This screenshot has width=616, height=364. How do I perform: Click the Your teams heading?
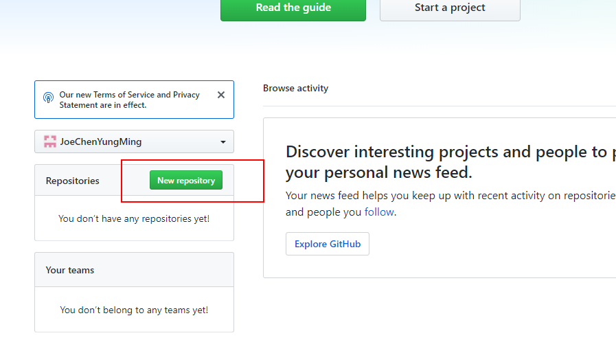coord(70,270)
